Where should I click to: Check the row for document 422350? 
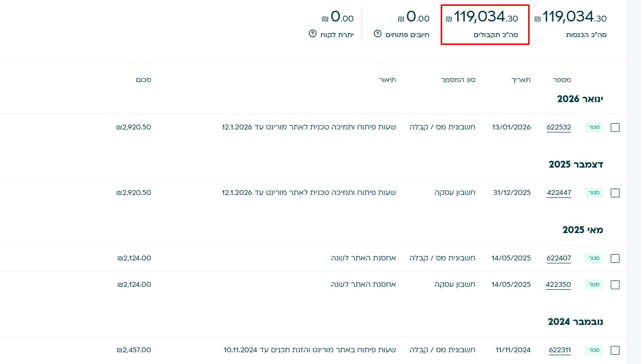(x=615, y=285)
